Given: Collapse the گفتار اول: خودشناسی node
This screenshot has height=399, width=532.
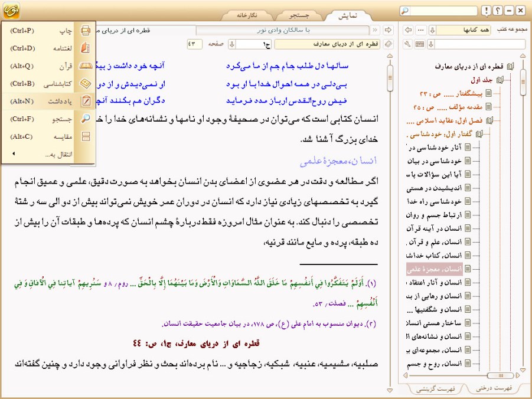Looking at the screenshot, I should (479, 134).
